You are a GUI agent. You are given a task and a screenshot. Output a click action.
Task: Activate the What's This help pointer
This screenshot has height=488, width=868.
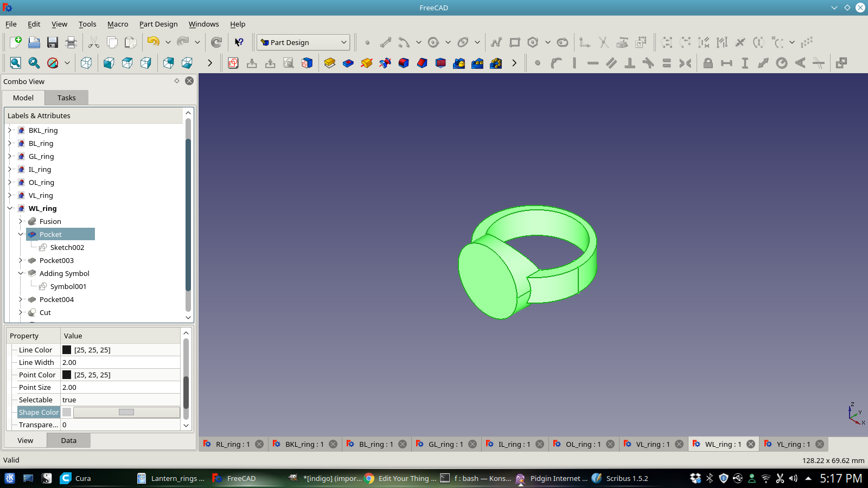click(x=239, y=42)
